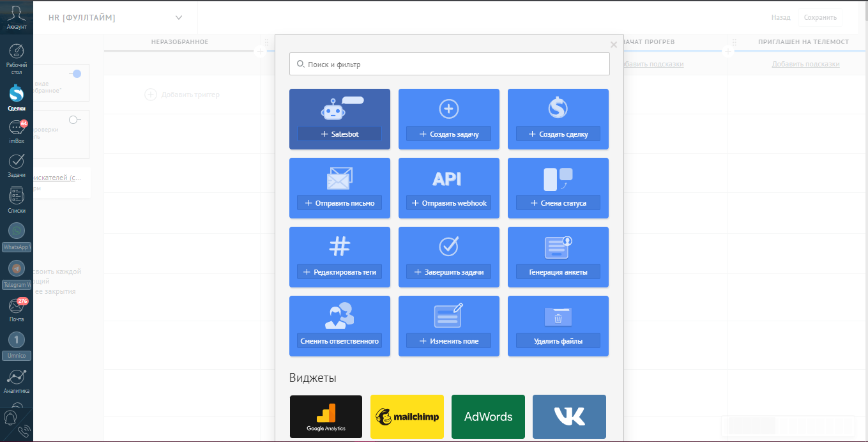Open the Аналитика section

17,381
